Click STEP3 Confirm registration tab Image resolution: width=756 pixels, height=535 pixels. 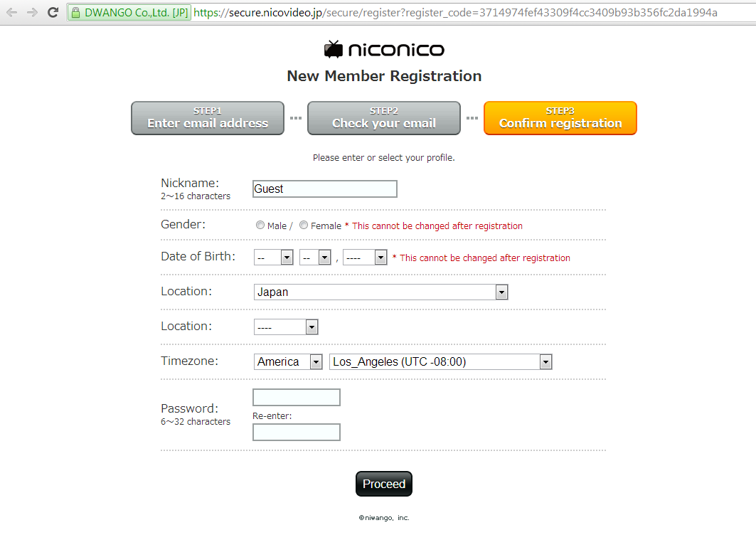point(560,118)
